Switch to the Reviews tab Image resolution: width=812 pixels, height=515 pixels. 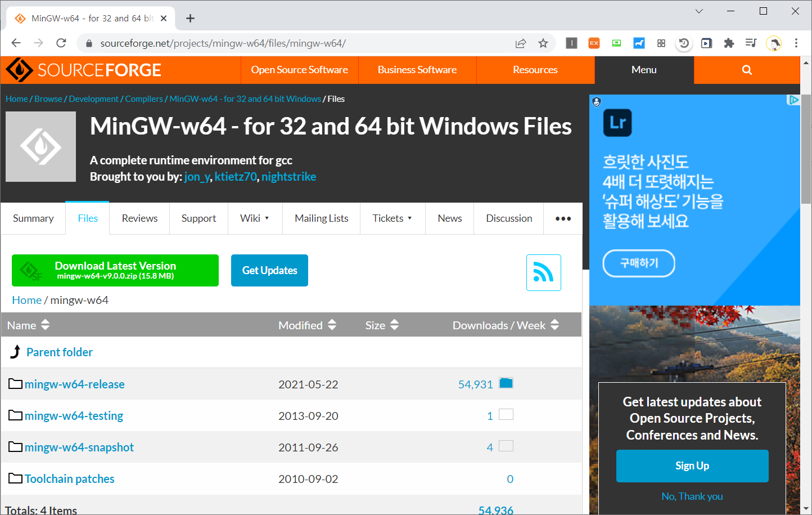tap(139, 218)
